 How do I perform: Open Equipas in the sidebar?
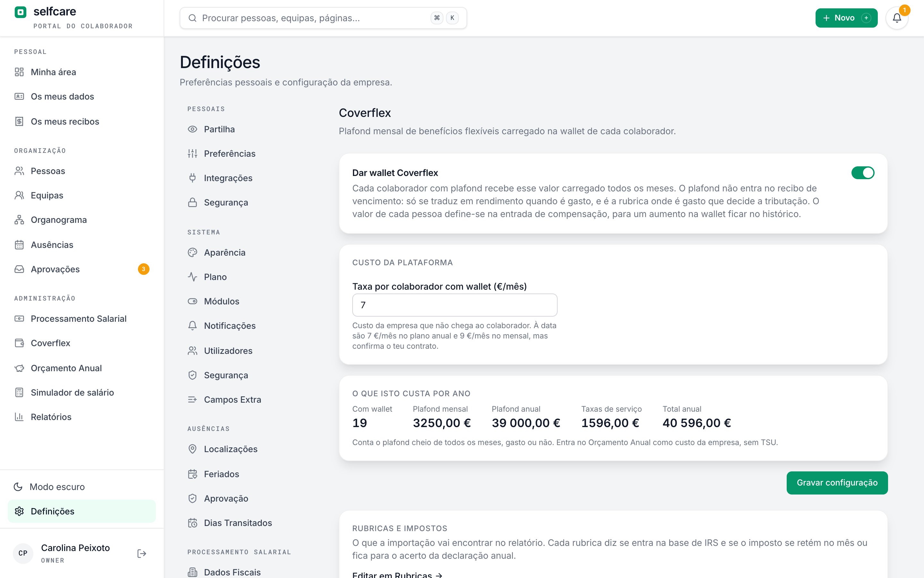click(82, 195)
